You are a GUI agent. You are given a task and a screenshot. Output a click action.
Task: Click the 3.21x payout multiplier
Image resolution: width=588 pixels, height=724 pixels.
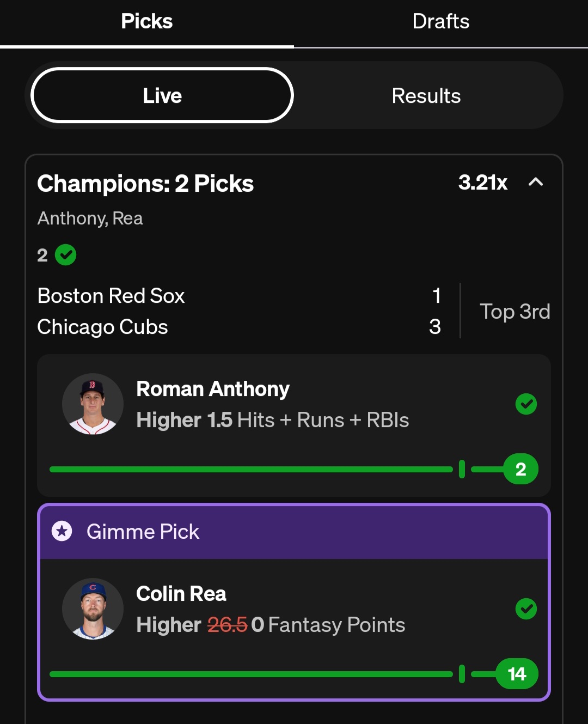[482, 182]
